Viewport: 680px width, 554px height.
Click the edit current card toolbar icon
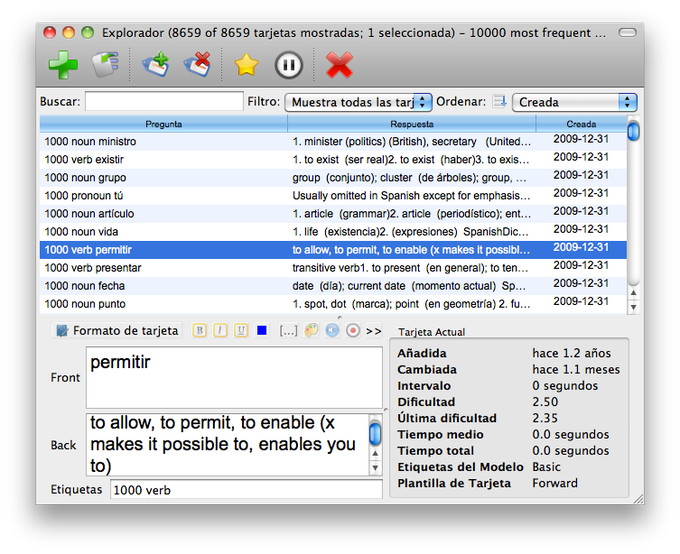coord(105,65)
